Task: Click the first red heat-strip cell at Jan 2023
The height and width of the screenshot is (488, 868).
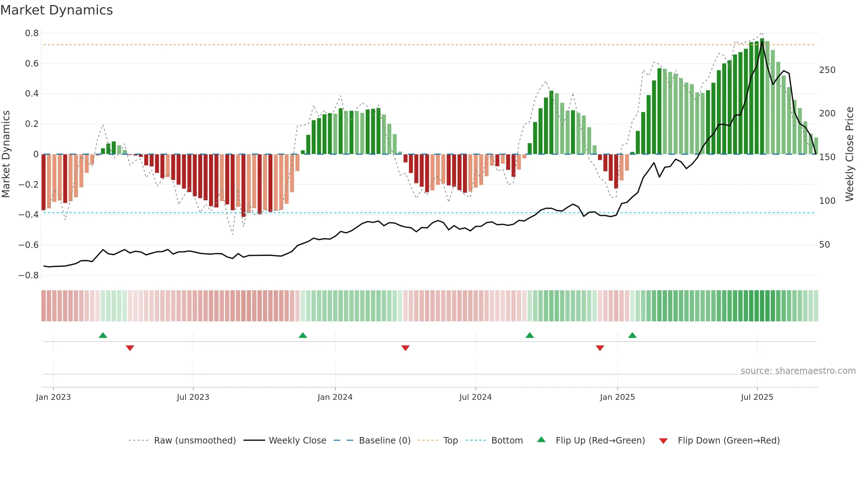Action: [x=43, y=306]
